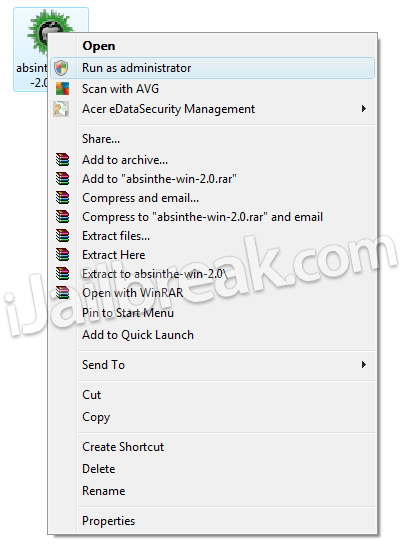Viewport: 400px width, 550px height.
Task: Select Create Shortcut entry
Action: [123, 447]
